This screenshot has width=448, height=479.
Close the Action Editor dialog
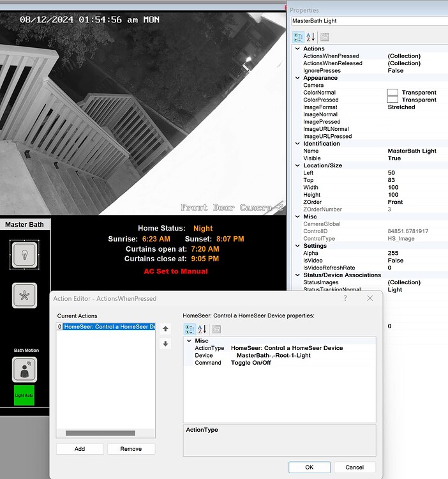point(370,298)
